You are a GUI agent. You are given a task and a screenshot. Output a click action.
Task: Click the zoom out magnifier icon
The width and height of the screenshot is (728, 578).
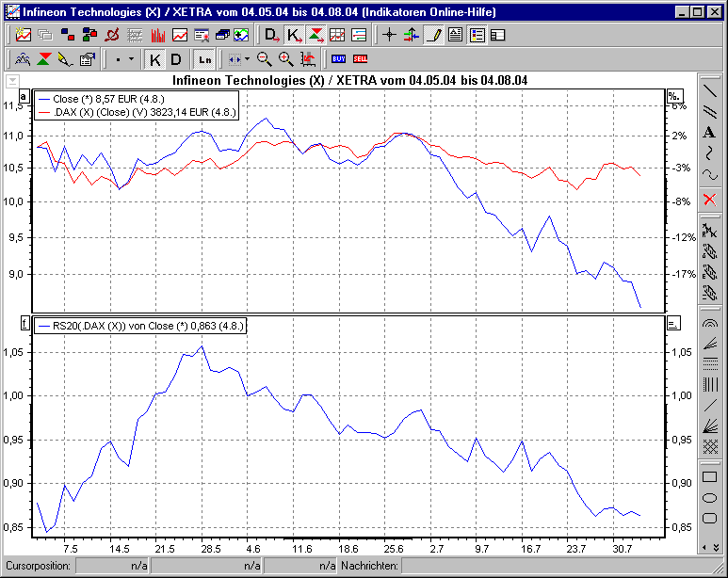(x=265, y=59)
